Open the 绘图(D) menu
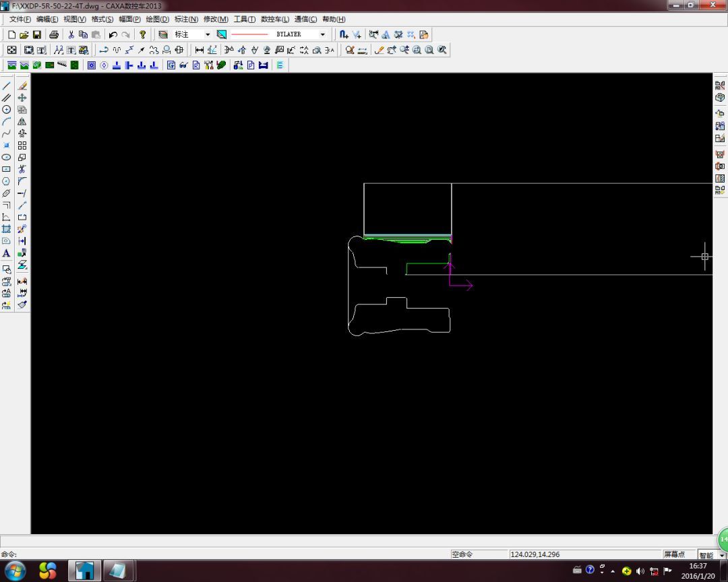This screenshot has width=728, height=582. pos(157,20)
